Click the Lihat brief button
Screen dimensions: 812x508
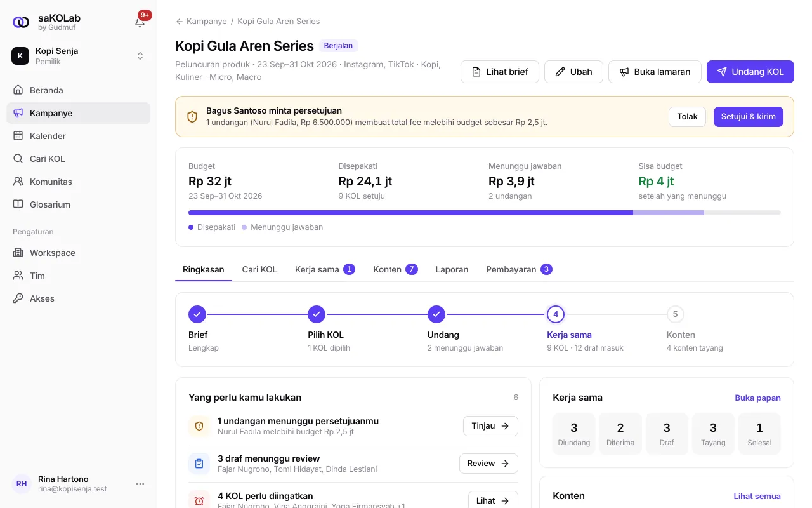coord(500,72)
